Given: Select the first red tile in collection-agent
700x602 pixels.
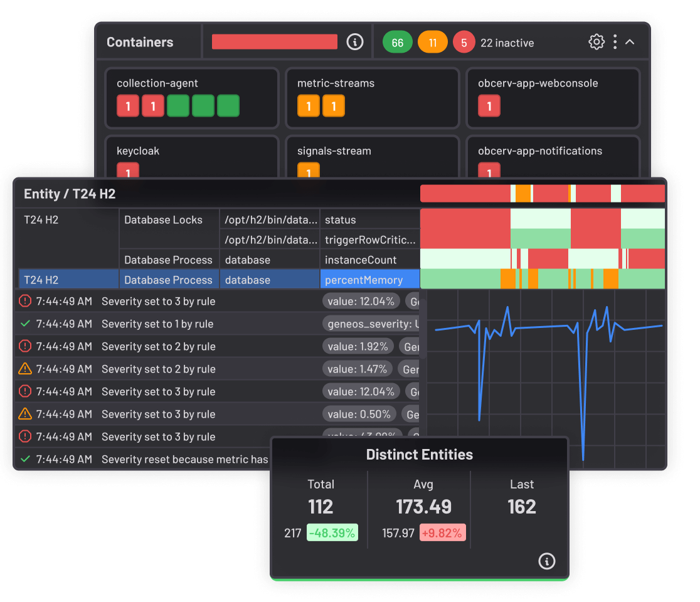Looking at the screenshot, I should tap(128, 106).
